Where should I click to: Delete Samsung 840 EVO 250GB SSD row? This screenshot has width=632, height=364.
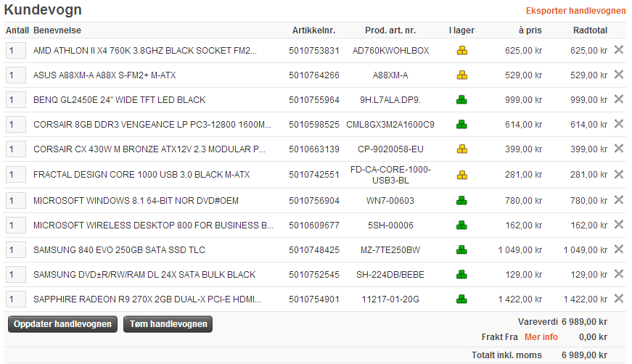[619, 249]
